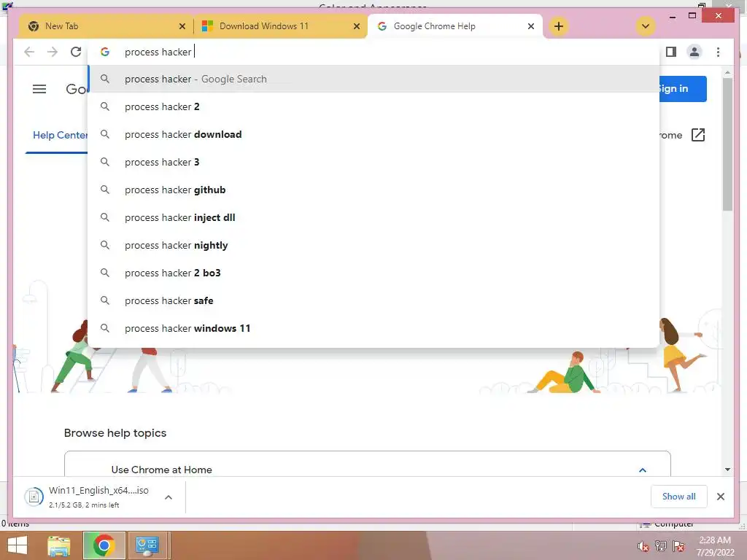Select the Google Chrome Help tab
This screenshot has height=560, width=747.
point(455,26)
